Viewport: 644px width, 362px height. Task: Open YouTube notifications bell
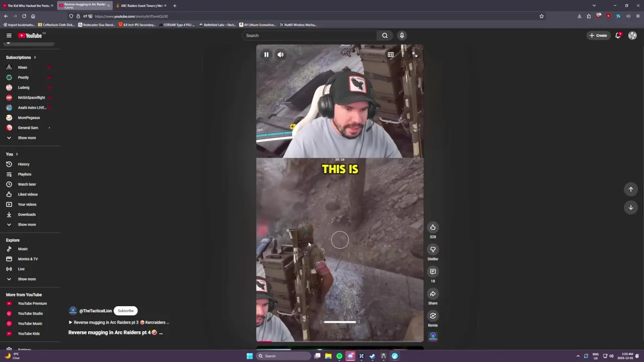(x=618, y=35)
